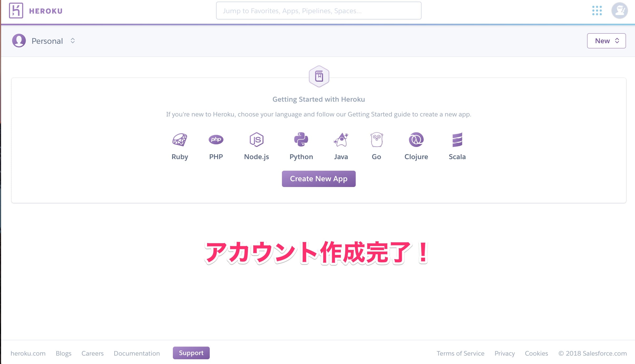Image resolution: width=635 pixels, height=364 pixels.
Task: Open the Cookies footer link
Action: [536, 353]
